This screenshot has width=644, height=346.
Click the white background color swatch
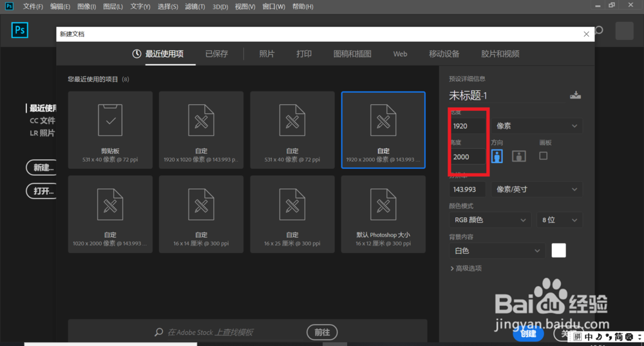558,250
